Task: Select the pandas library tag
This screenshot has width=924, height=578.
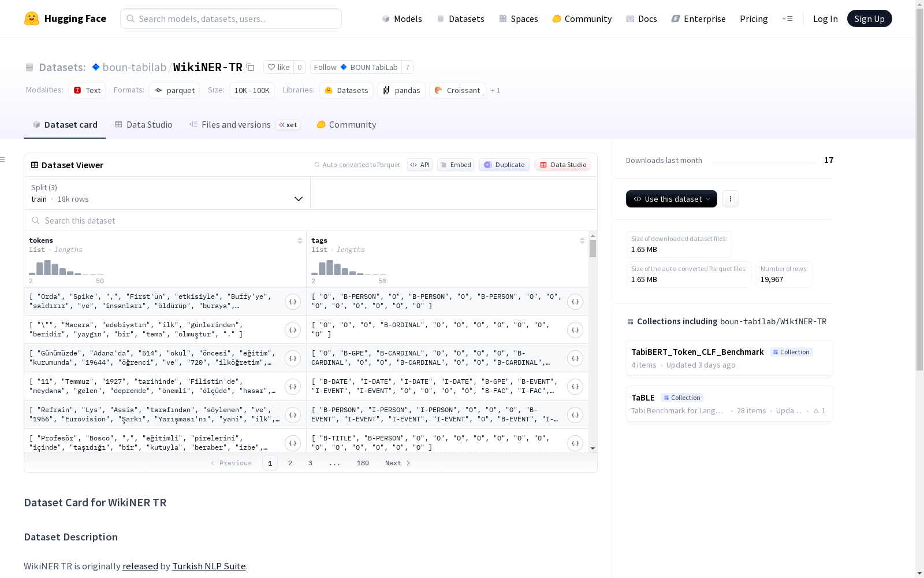Action: click(x=401, y=90)
